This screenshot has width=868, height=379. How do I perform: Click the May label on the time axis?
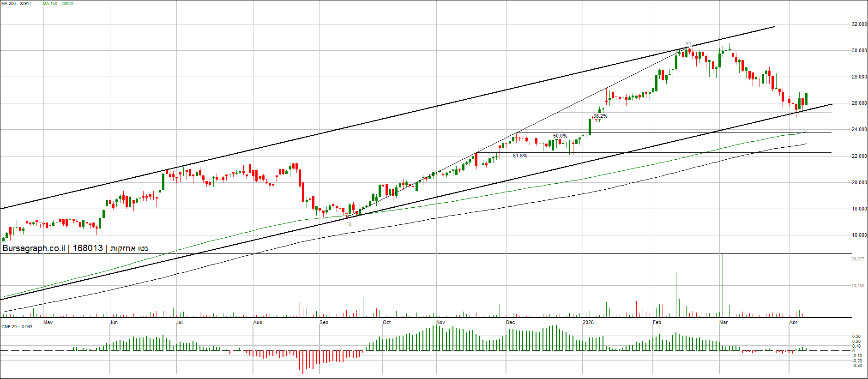(x=48, y=322)
